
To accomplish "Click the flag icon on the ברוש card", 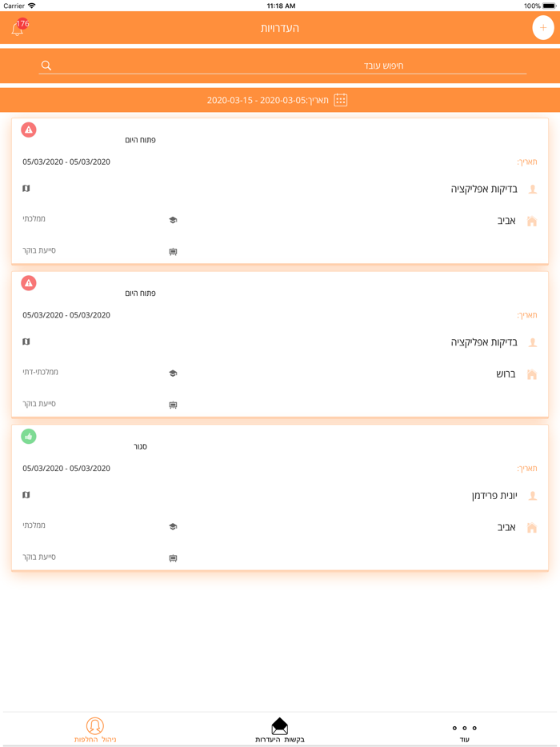I will point(26,342).
